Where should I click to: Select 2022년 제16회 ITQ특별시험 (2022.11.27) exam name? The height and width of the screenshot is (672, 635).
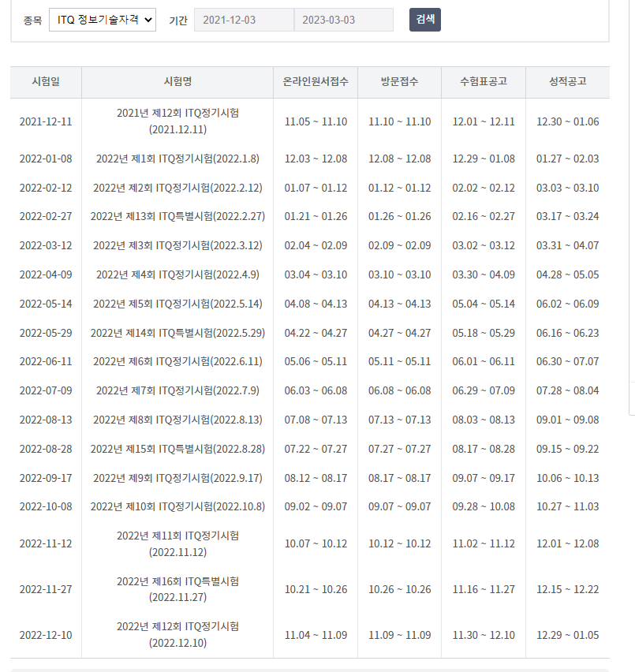pyautogui.click(x=177, y=589)
